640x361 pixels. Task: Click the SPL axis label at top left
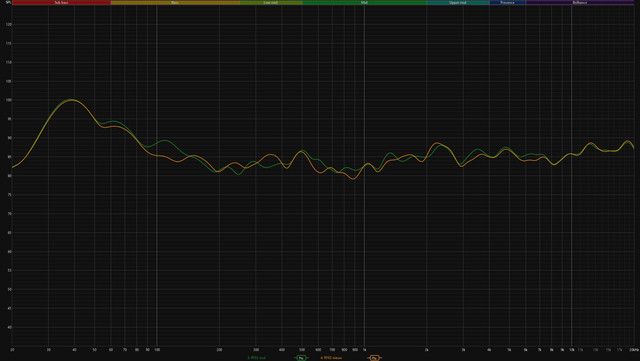click(x=8, y=2)
